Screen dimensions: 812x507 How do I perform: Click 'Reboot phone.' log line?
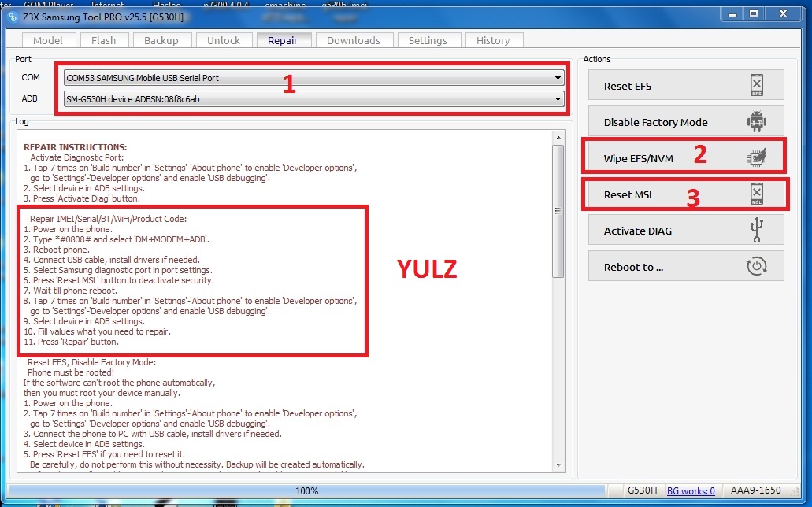click(x=57, y=250)
